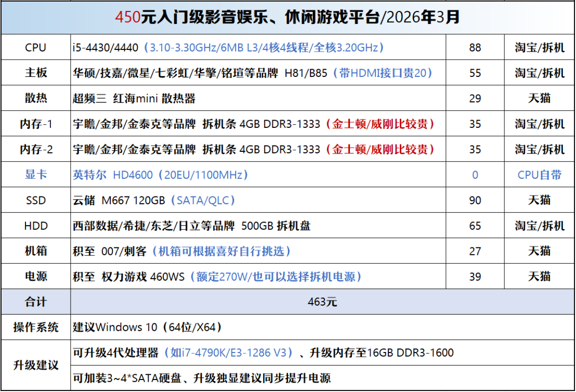
Task: Select the CPU price cell '88'
Action: pyautogui.click(x=475, y=47)
